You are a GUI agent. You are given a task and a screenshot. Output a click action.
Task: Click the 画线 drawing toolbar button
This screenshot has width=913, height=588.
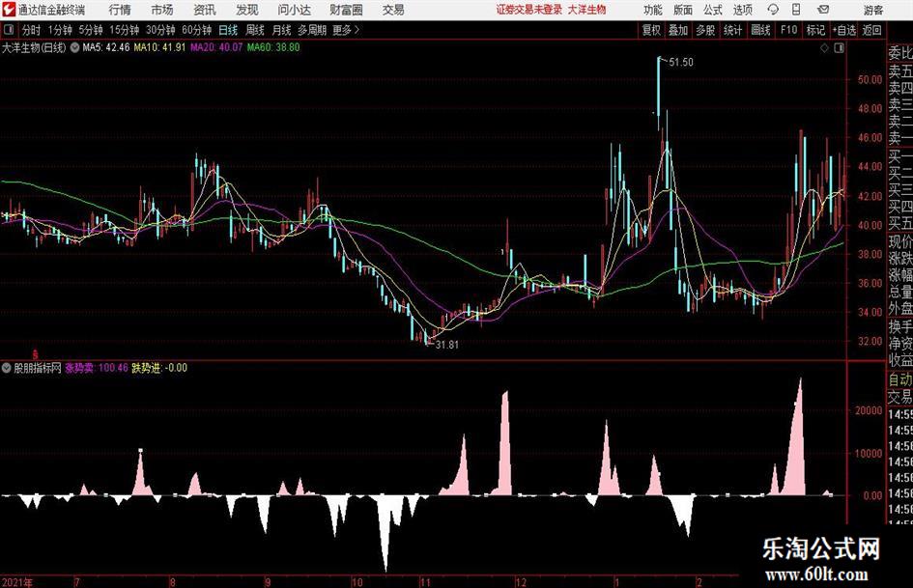point(760,30)
